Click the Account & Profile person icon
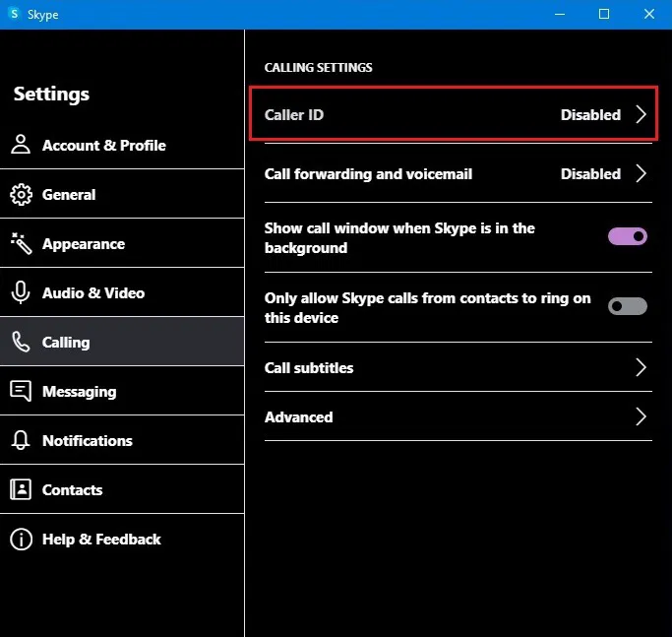672x637 pixels. (x=21, y=144)
